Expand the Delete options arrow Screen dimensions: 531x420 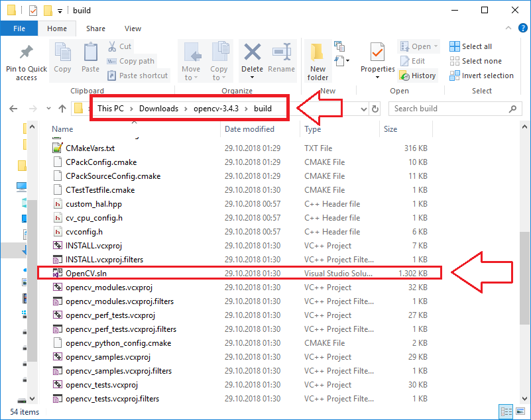[253, 78]
